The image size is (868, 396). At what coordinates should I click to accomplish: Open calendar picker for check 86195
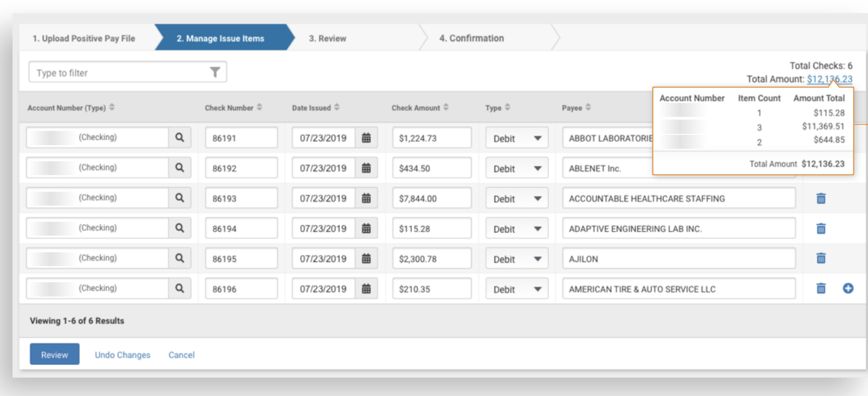pos(366,258)
